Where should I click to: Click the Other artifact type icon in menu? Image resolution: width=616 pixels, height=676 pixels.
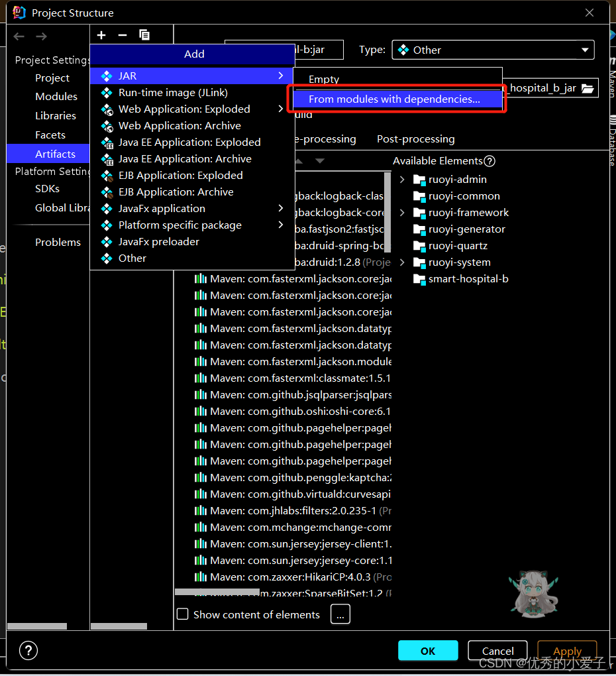tap(107, 258)
